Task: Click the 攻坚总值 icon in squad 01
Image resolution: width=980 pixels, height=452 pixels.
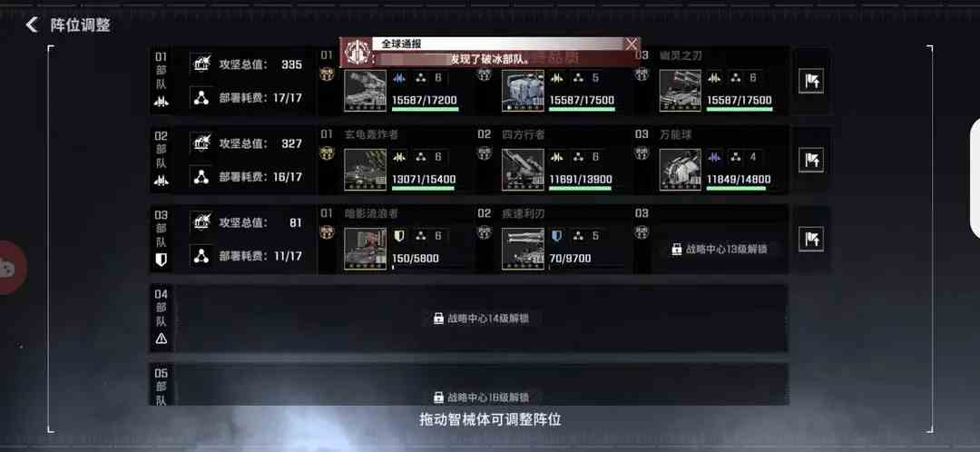Action: click(x=201, y=64)
